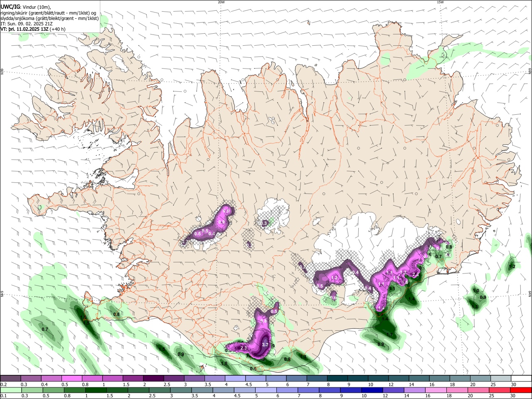Click the initial time "IT: Sun. 09. 02. 2025 21Z"
The image size is (532, 399).
tap(27, 24)
